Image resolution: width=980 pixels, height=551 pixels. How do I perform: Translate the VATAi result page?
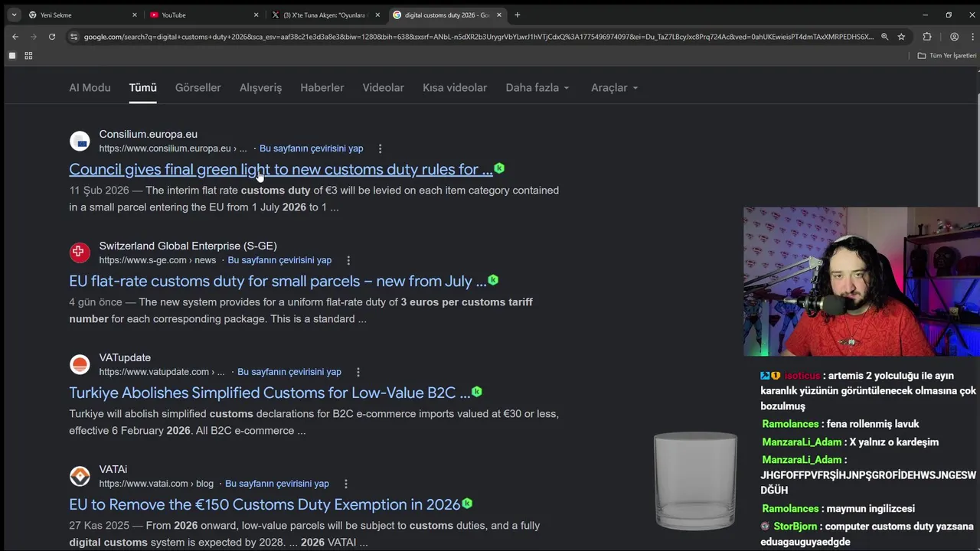[277, 484]
